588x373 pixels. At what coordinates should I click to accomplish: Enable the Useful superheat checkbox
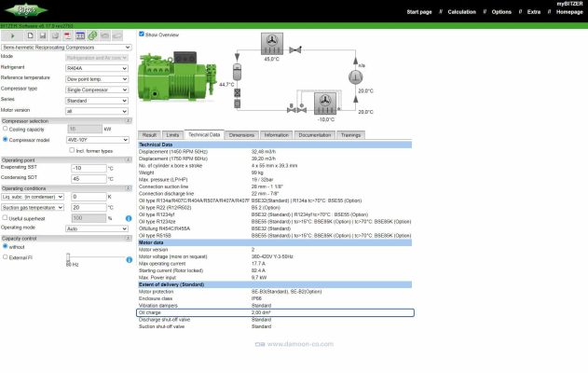point(6,218)
